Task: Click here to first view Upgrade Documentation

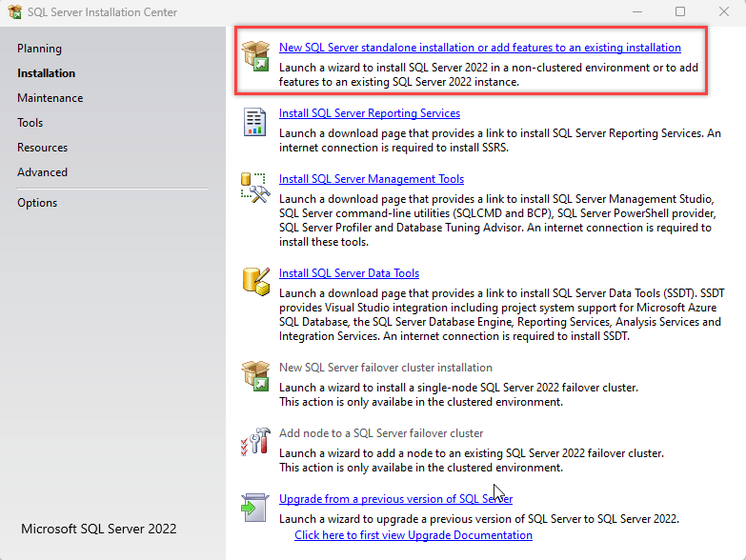Action: pyautogui.click(x=413, y=535)
